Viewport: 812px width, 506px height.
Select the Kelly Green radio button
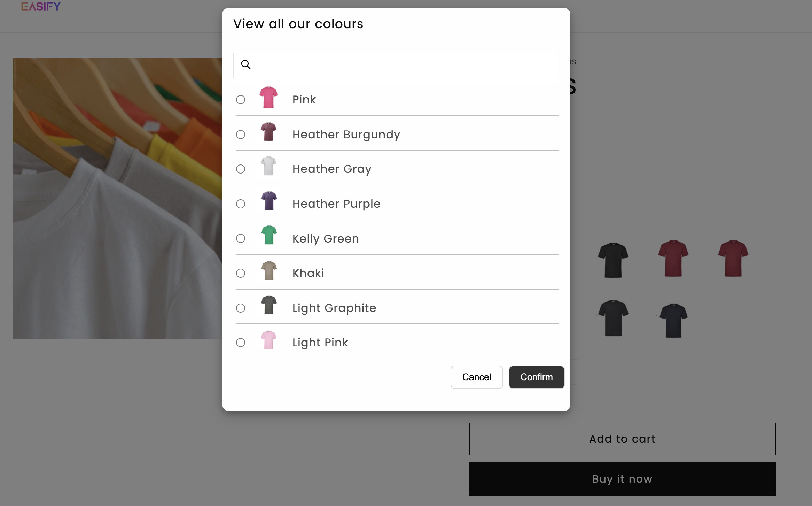(x=241, y=238)
